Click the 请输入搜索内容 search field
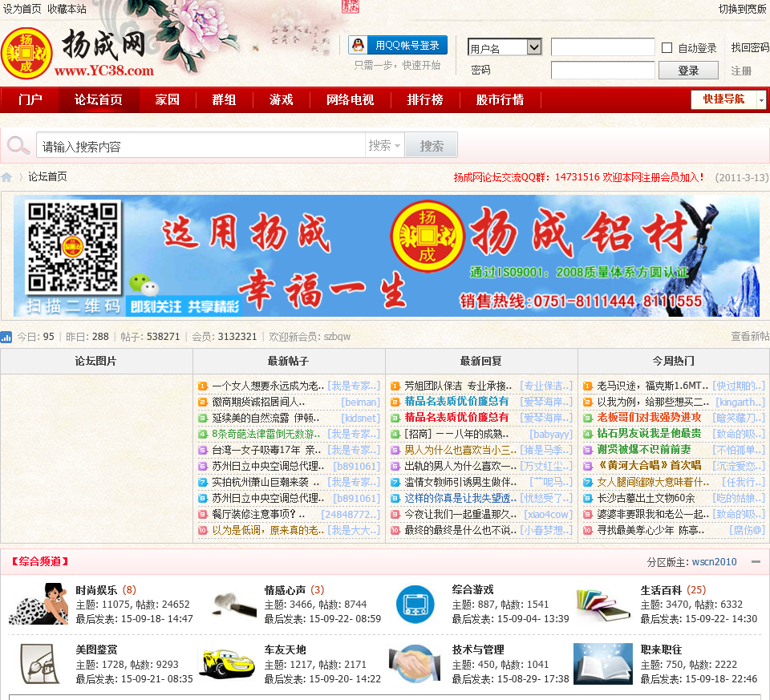This screenshot has height=700, width=770. (201, 145)
